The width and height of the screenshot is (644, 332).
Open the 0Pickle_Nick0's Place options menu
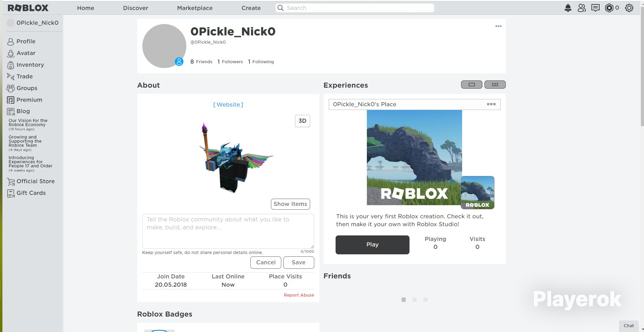coord(491,104)
